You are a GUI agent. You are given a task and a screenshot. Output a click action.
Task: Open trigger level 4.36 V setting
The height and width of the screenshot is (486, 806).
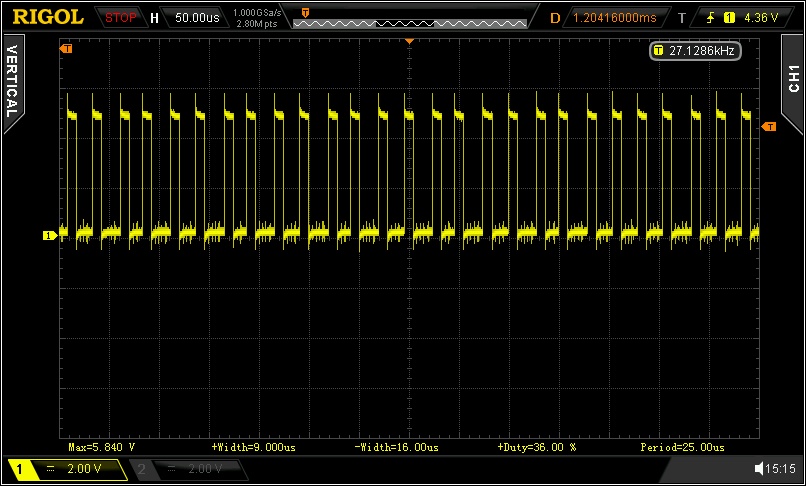coord(759,17)
